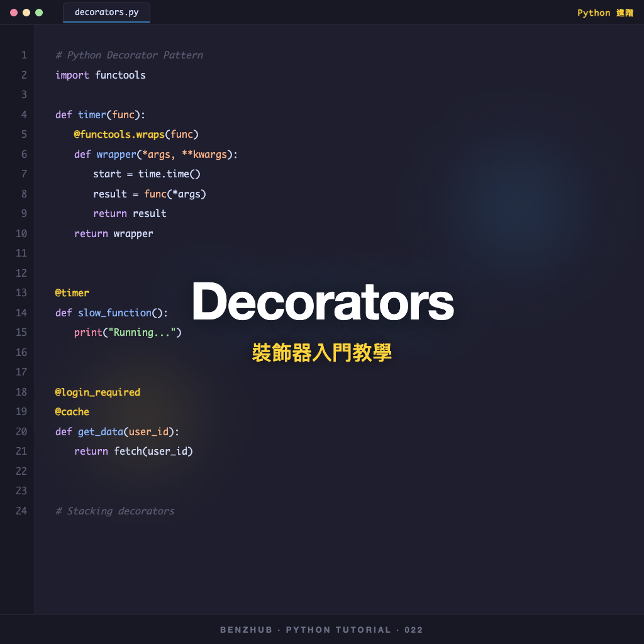
Task: Click line number 24 in gutter
Action: pyautogui.click(x=21, y=511)
